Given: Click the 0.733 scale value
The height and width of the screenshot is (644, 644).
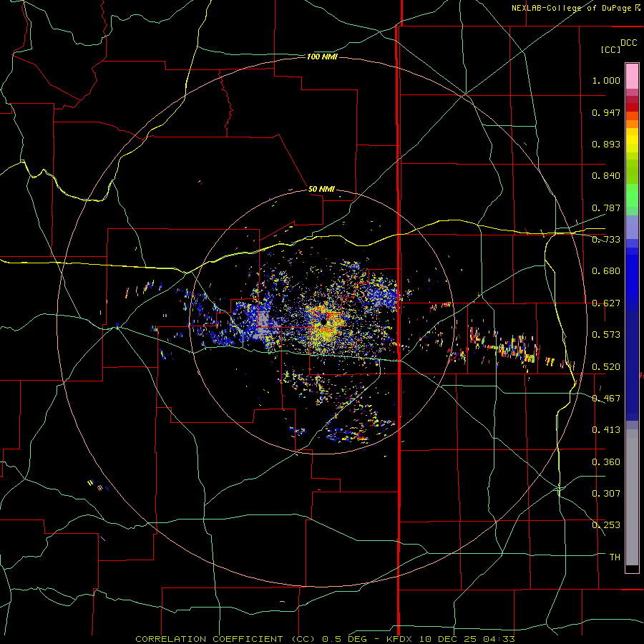Looking at the screenshot, I should click(606, 240).
